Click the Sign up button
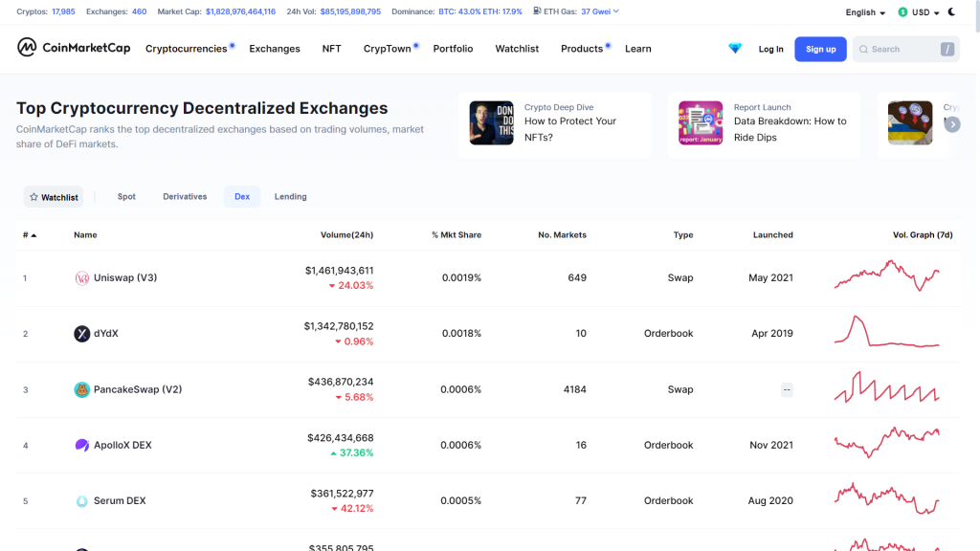This screenshot has height=551, width=980. click(820, 50)
